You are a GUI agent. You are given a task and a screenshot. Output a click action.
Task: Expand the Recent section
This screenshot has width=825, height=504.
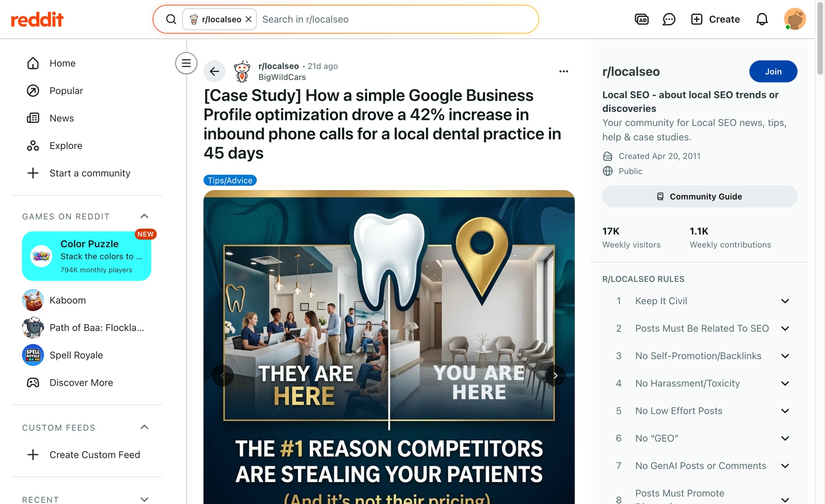(144, 499)
